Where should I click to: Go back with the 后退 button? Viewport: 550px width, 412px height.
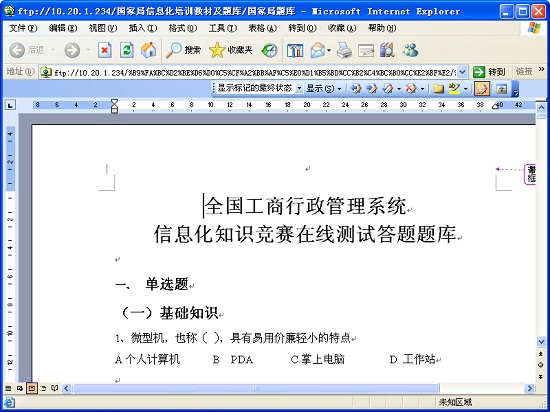[27, 50]
